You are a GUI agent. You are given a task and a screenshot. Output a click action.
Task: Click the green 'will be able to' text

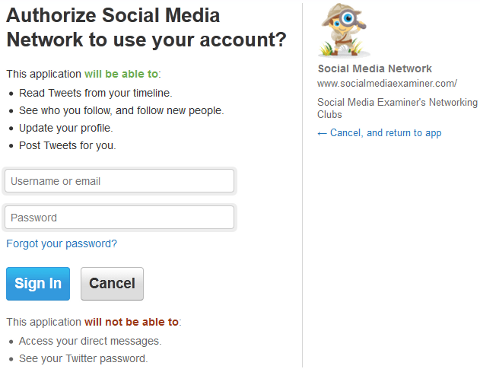121,74
